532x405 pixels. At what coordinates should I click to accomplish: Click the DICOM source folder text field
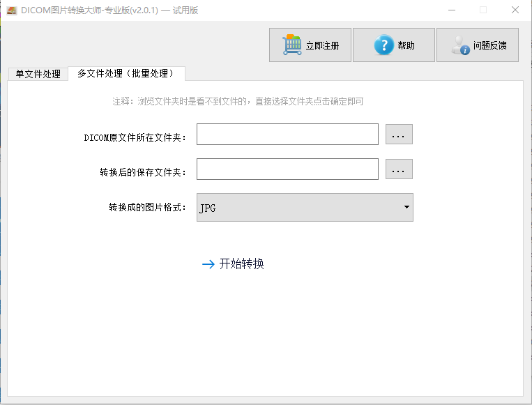click(287, 135)
